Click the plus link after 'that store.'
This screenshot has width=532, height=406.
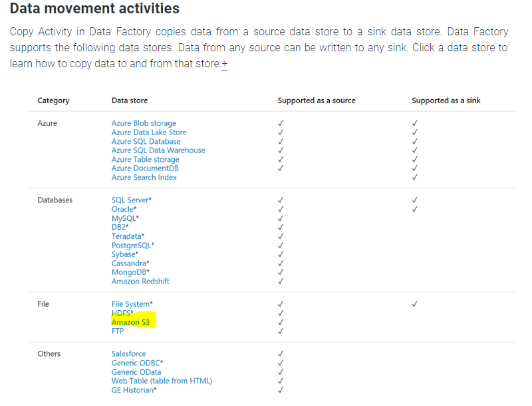click(225, 64)
